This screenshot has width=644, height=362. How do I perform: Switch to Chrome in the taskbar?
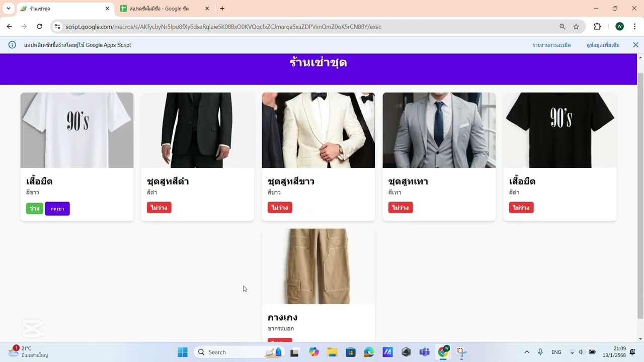coord(443,352)
